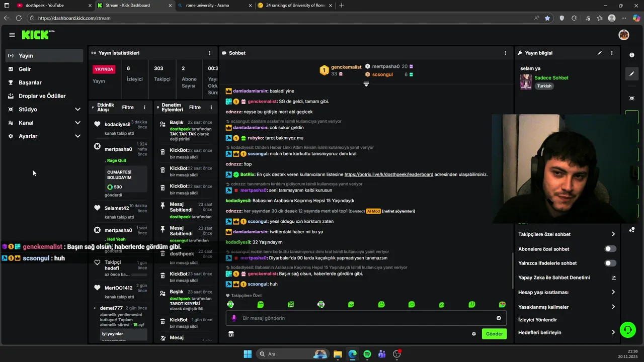Click the İzleyici Yönlendir option
644x362 pixels.
click(x=537, y=320)
